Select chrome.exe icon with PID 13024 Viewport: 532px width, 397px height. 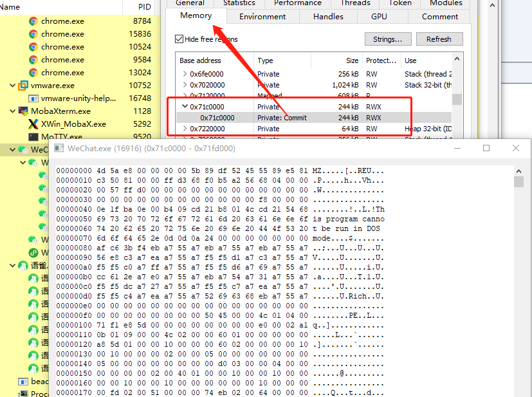point(33,73)
